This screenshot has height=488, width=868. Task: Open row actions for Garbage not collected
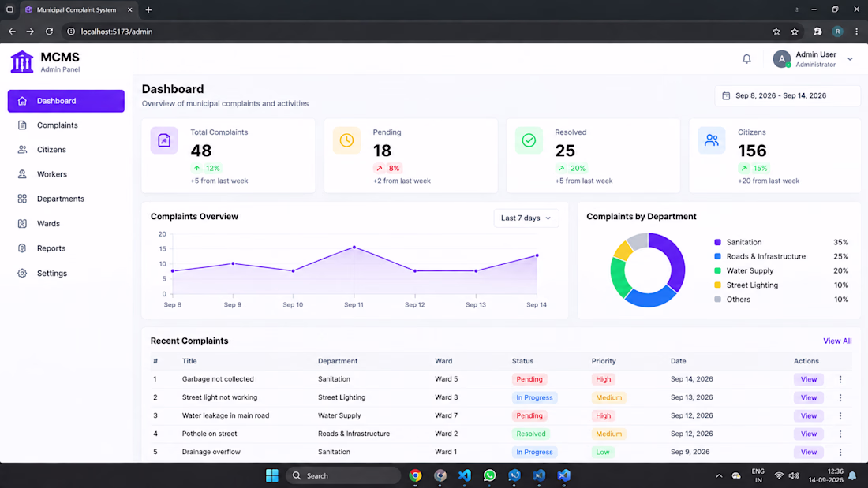840,379
